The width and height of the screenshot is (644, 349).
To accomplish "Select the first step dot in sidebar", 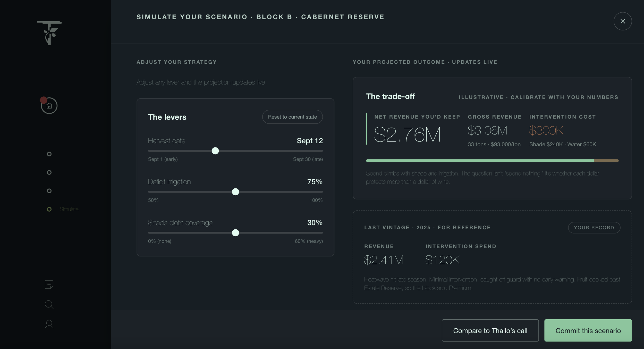I will [x=49, y=154].
